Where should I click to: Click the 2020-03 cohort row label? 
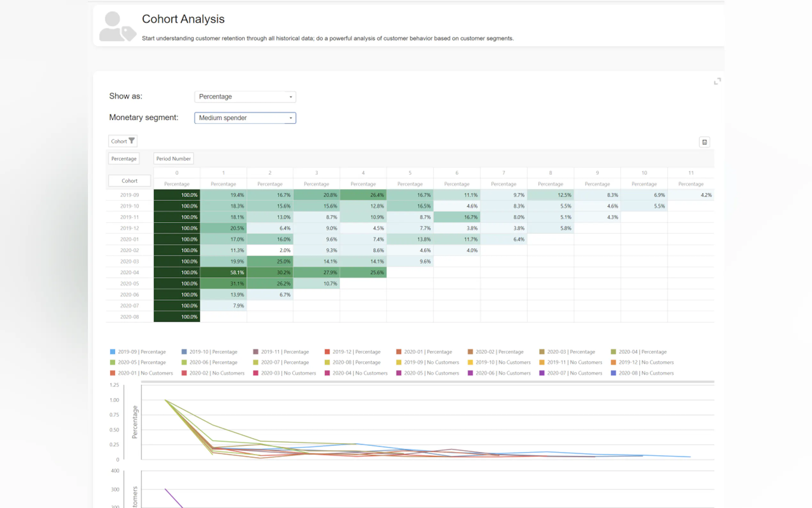coord(129,261)
